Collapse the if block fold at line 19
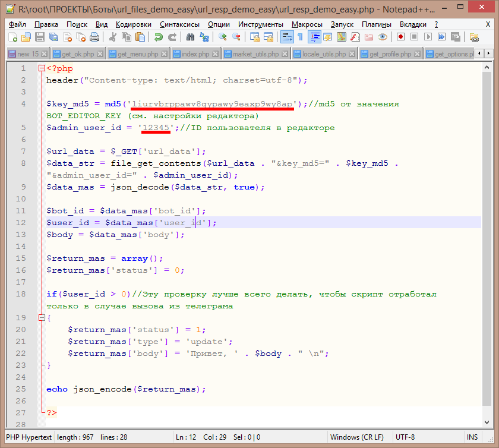The height and width of the screenshot is (448, 499). [41, 318]
